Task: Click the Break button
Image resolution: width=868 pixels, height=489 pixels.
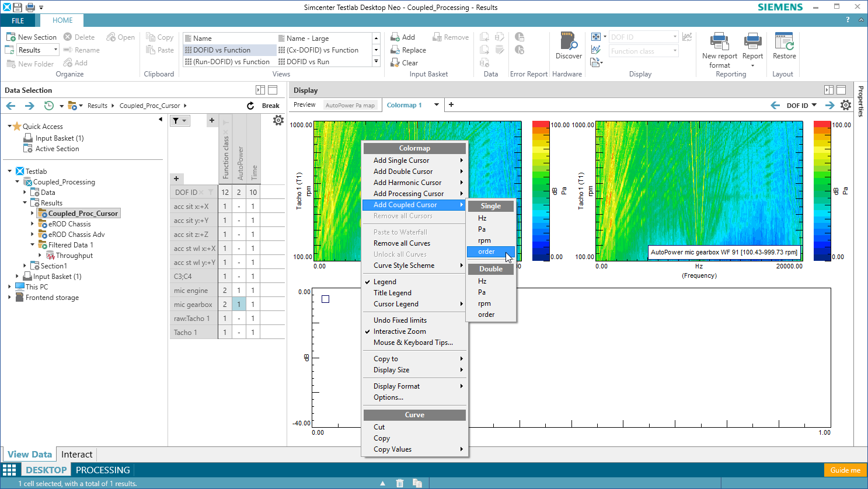Action: click(x=270, y=106)
